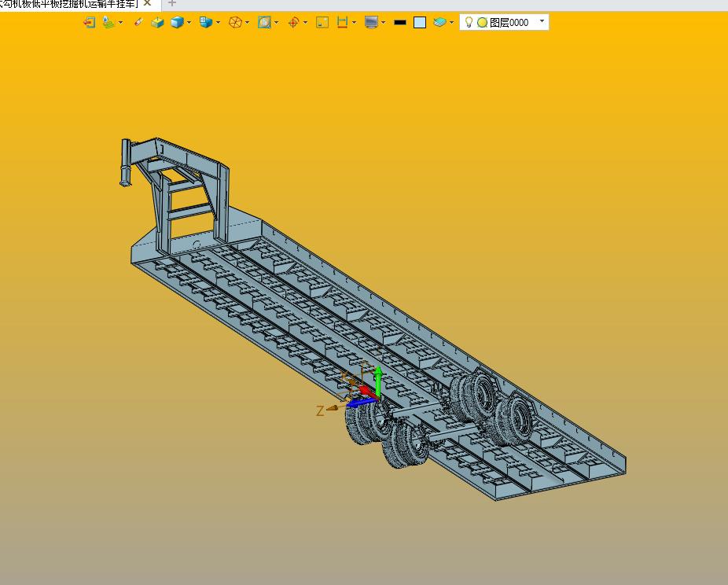Close the current document tab
728x585 pixels.
[x=147, y=3]
